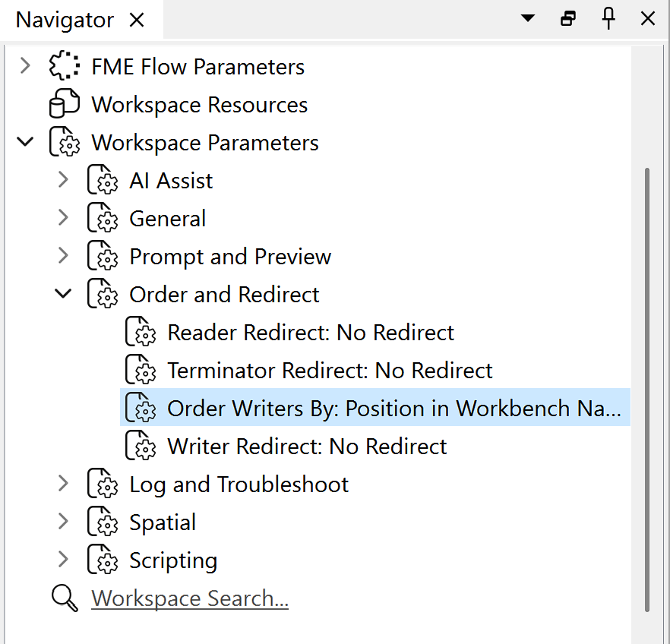670x644 pixels.
Task: Select the AI Assist label
Action: [171, 181]
